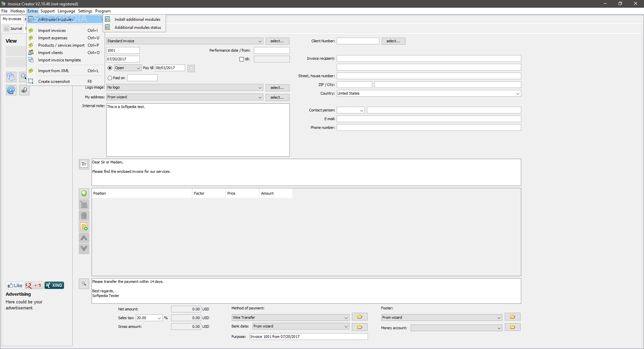Add a new position with green plus icon

[x=84, y=193]
